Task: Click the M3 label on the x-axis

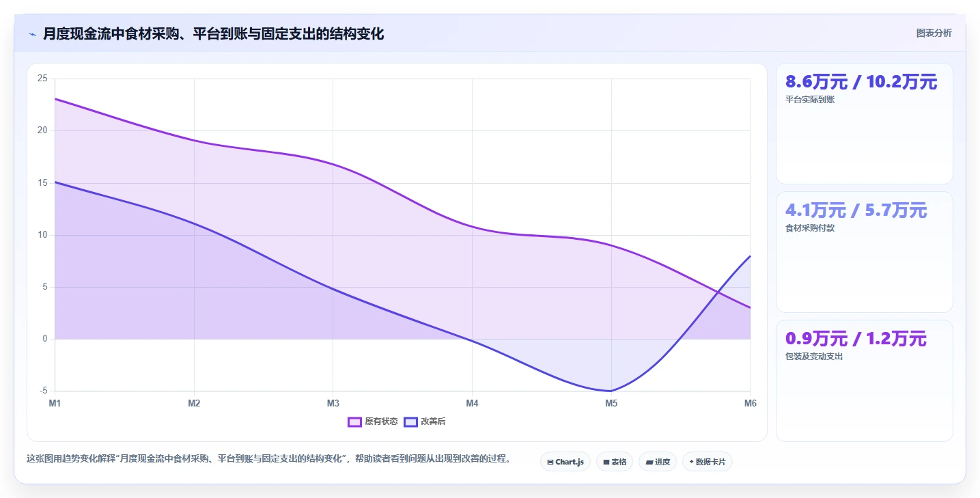Action: pos(333,403)
